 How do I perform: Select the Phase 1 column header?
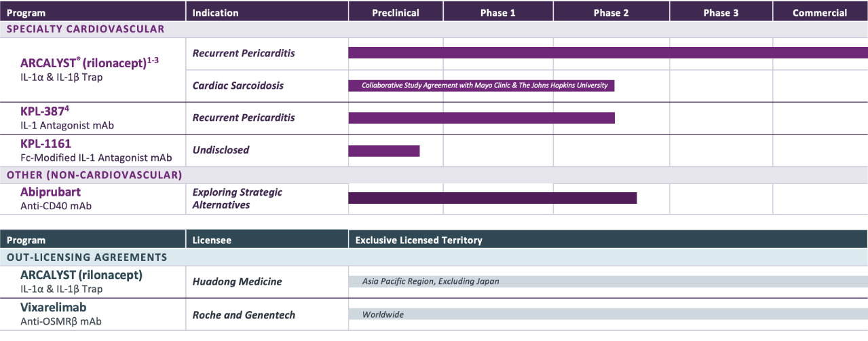click(498, 12)
